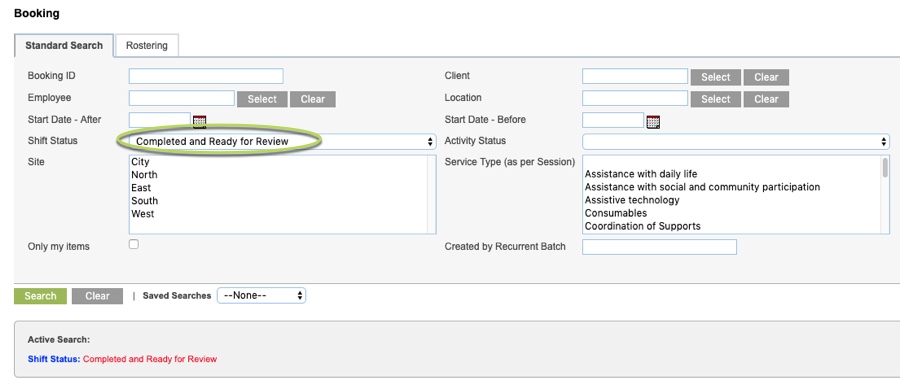Screen dimensions: 900x385
Task: Clear the Client field
Action: 766,77
